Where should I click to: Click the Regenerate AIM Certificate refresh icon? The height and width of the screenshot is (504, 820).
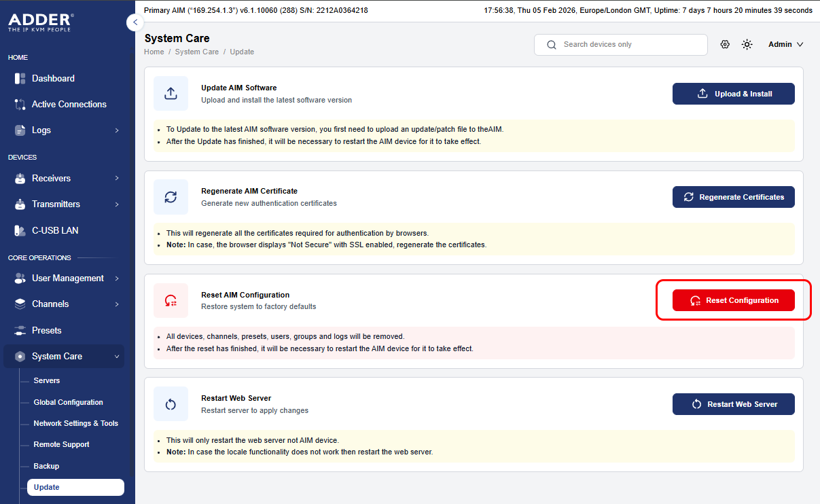[x=171, y=197]
